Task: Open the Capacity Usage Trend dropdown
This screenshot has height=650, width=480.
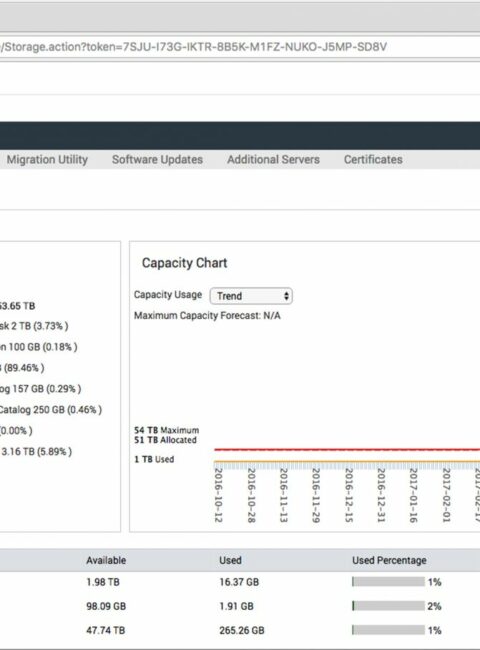Action: click(251, 296)
